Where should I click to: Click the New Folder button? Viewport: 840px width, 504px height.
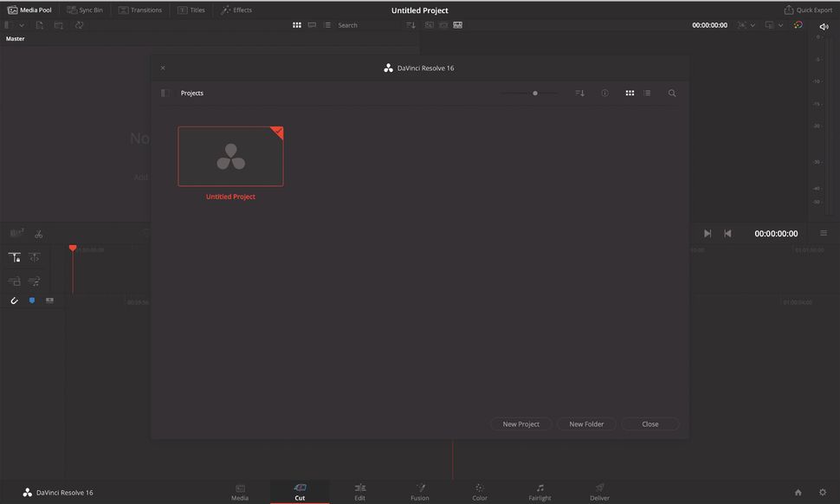click(x=586, y=423)
